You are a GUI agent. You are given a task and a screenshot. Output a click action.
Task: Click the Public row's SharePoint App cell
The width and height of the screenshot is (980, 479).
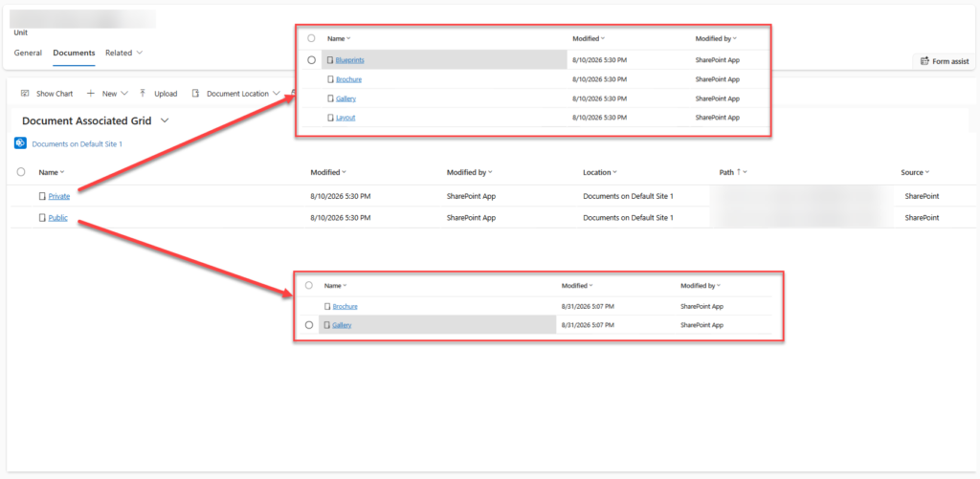(471, 218)
